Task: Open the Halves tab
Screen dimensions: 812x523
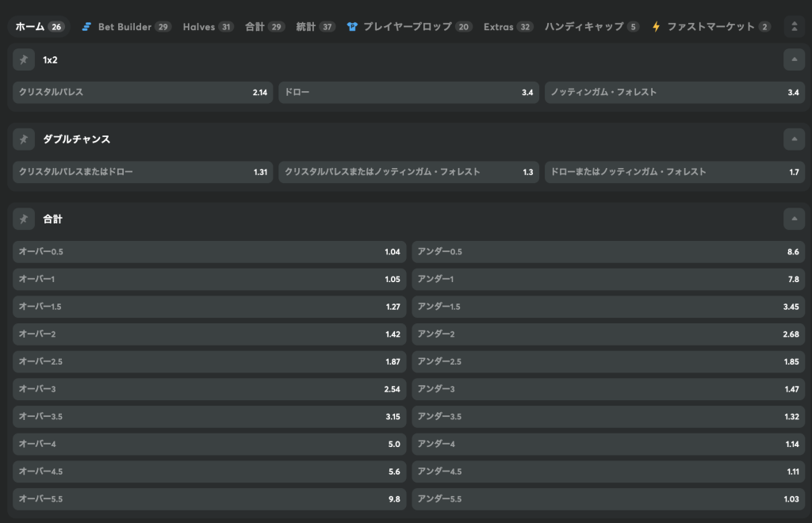Action: click(209, 27)
